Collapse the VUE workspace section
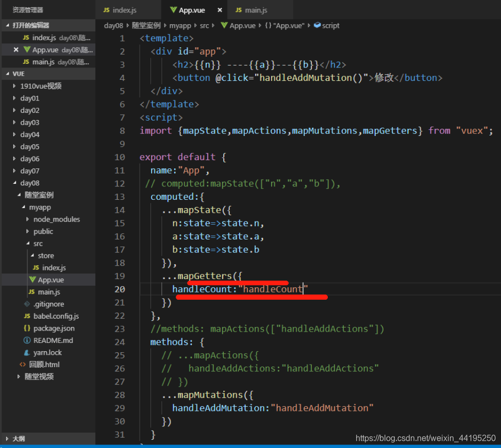 [x=7, y=74]
